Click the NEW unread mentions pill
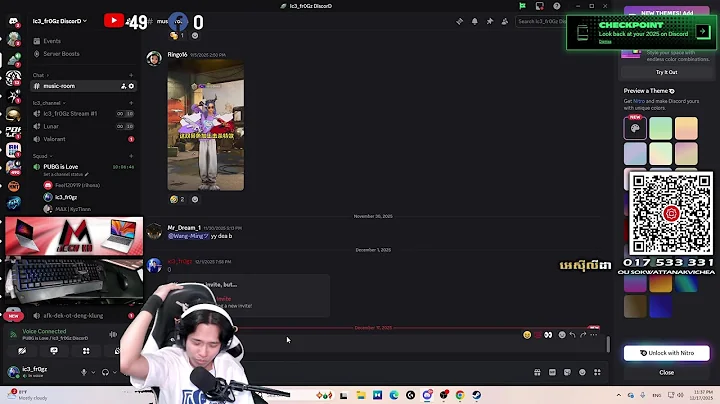The image size is (720, 404). tap(13, 316)
